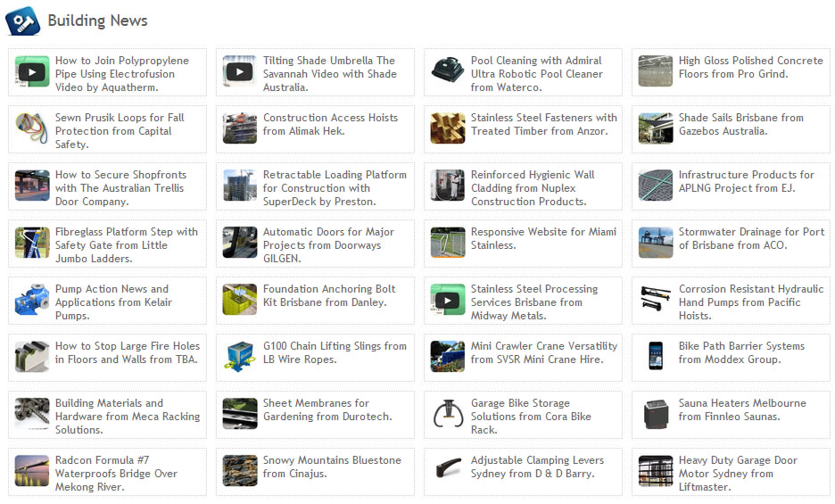Play the Midway Metals stainless steel video
835x504 pixels.
click(447, 300)
